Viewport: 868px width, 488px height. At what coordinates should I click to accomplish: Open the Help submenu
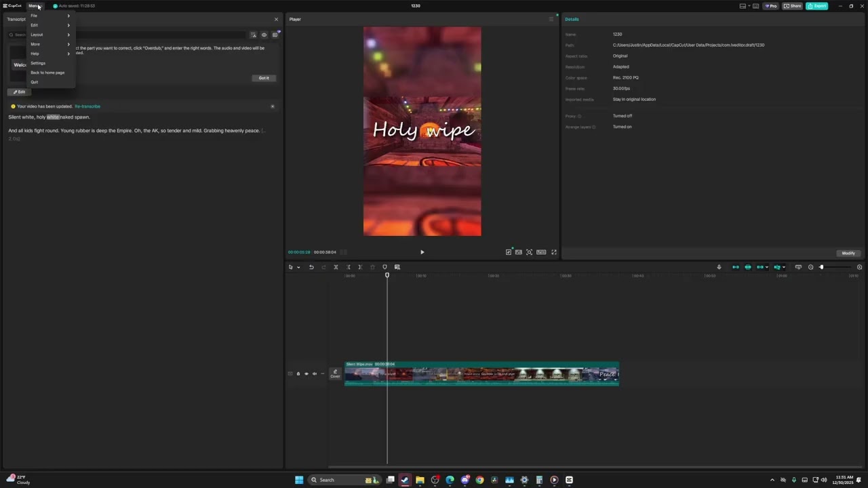50,54
